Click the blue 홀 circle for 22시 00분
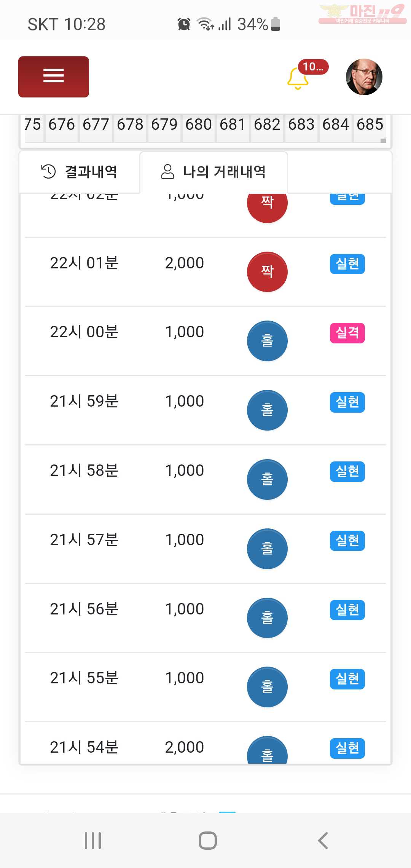The image size is (411, 868). (267, 341)
